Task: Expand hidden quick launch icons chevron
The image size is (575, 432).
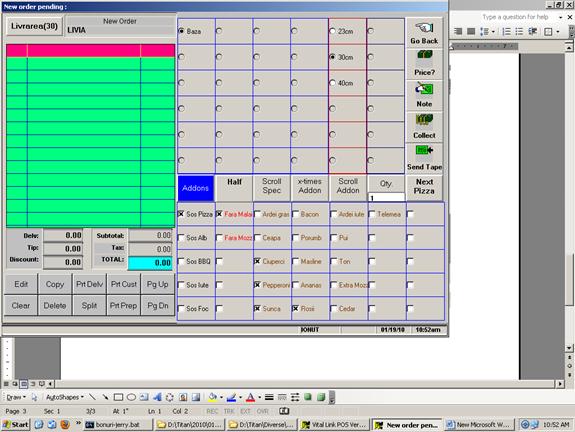Action: coord(78,423)
